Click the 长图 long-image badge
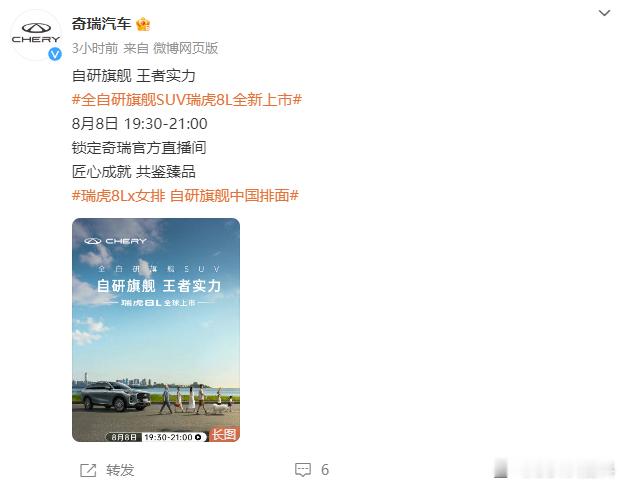 [224, 434]
